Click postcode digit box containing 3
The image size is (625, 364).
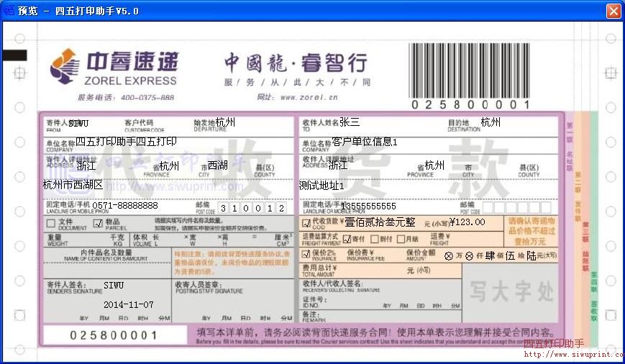pyautogui.click(x=223, y=208)
